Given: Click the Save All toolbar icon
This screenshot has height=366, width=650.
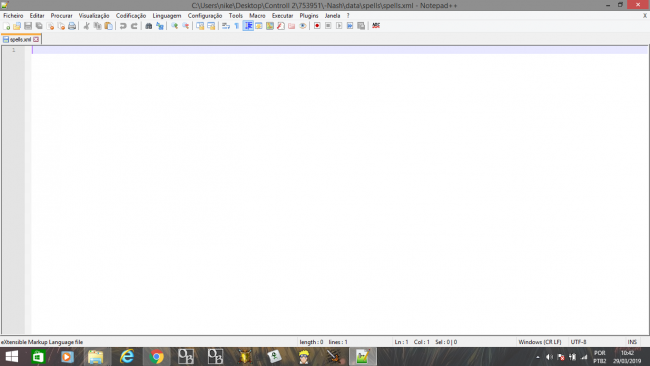Looking at the screenshot, I should [x=39, y=26].
